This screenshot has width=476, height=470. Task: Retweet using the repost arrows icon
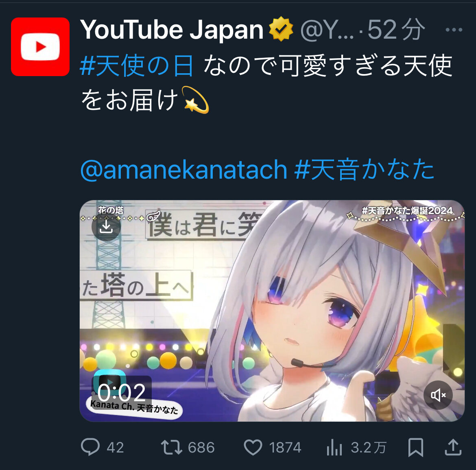pyautogui.click(x=172, y=447)
